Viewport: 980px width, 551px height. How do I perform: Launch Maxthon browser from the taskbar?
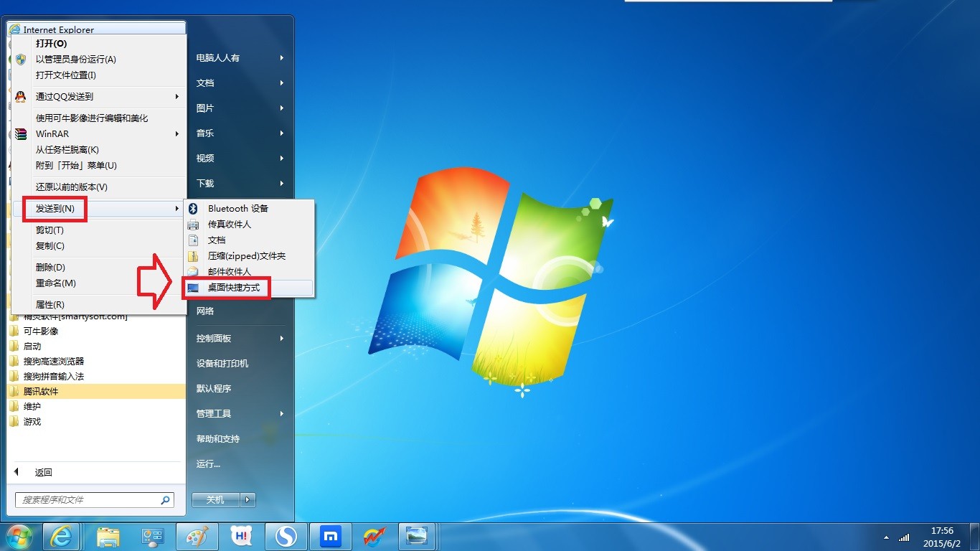click(330, 536)
